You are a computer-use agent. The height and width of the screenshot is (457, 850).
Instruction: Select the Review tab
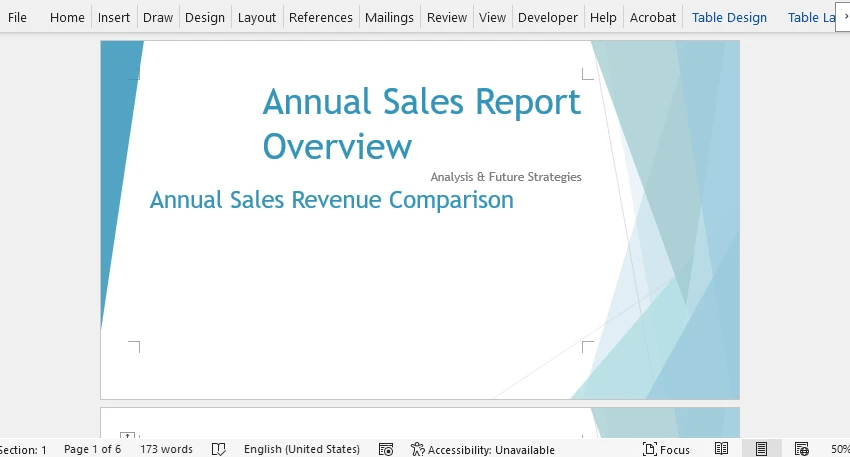(447, 17)
